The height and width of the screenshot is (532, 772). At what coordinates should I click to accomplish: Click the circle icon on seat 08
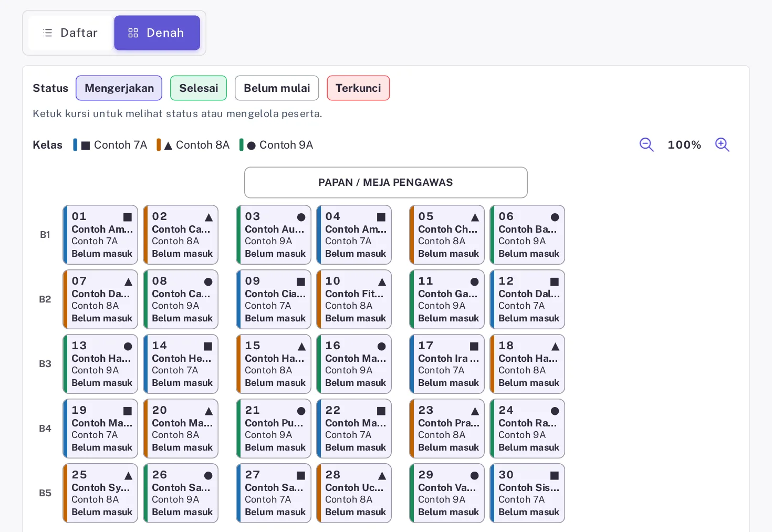208,282
